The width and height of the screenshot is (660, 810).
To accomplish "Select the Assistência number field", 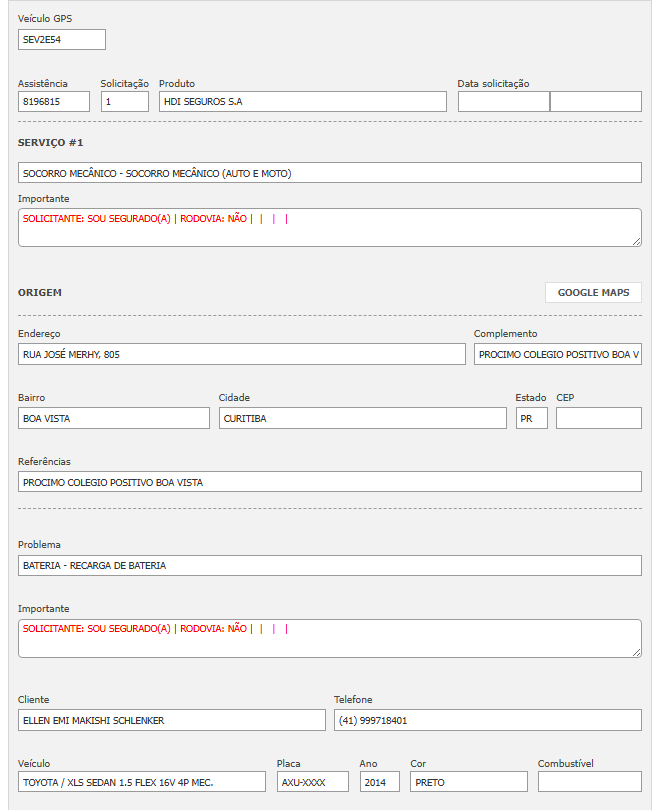I will click(54, 102).
